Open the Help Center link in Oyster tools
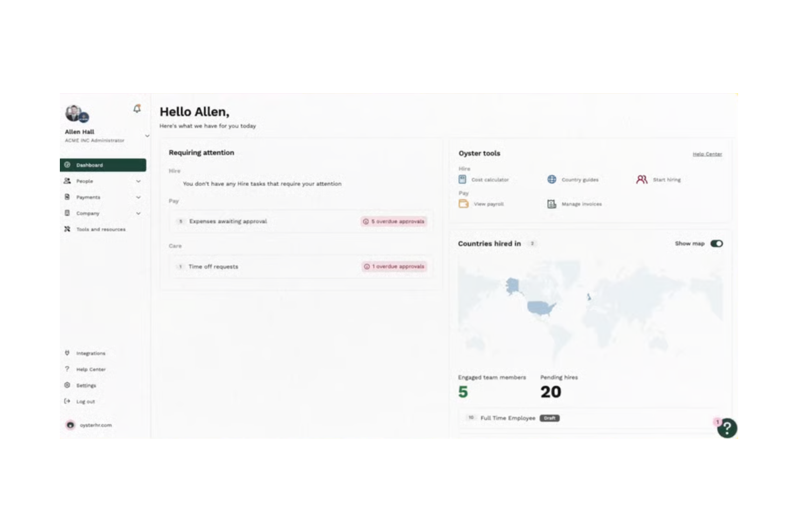Image resolution: width=798 pixels, height=532 pixels. pos(707,154)
